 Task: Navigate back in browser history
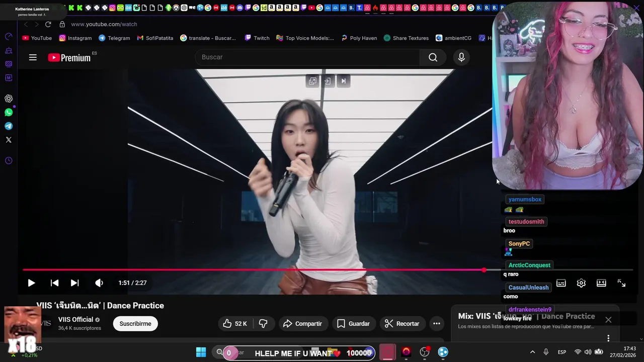pyautogui.click(x=26, y=24)
